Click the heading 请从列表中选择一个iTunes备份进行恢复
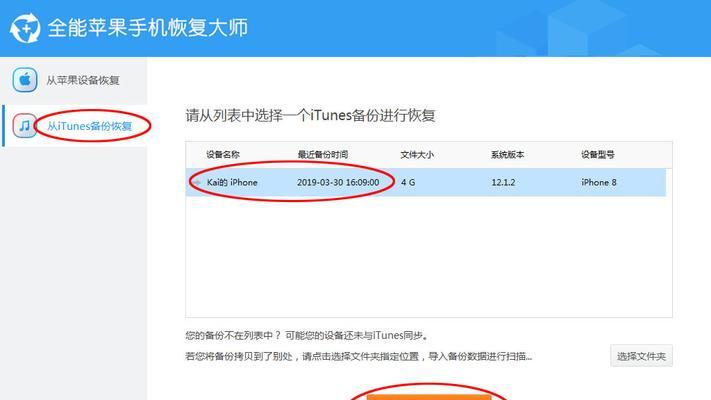Viewport: 711px width, 400px height. (x=310, y=115)
